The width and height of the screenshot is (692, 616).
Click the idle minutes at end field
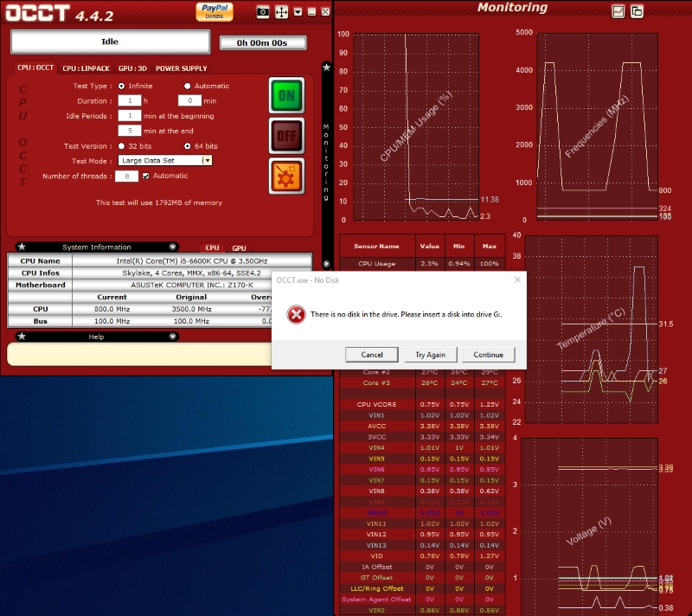[130, 131]
